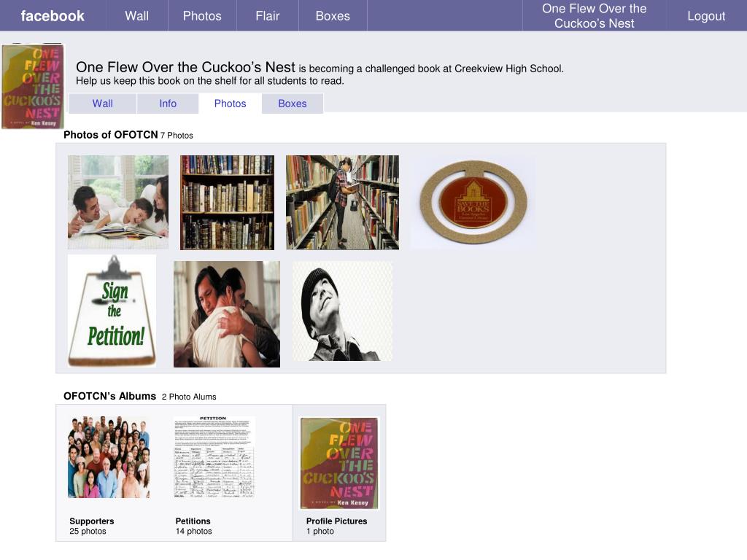Open the Save the Books bookmark photo

pyautogui.click(x=473, y=202)
